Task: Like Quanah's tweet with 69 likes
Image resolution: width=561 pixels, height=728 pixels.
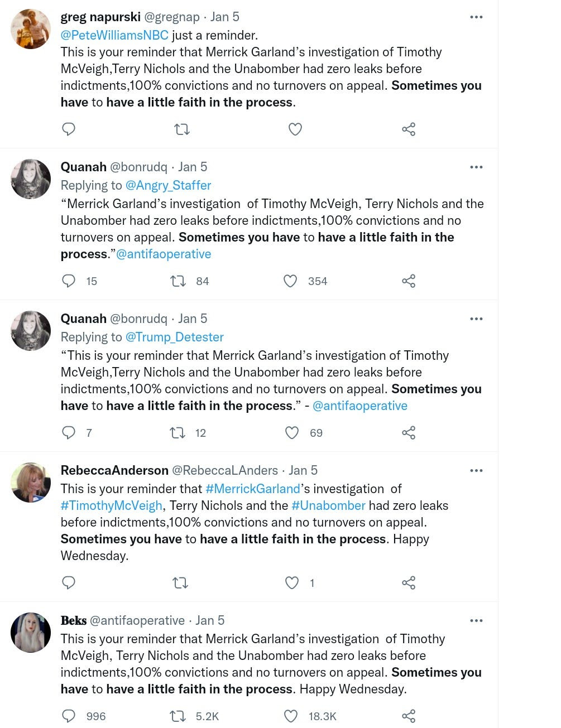Action: point(292,432)
